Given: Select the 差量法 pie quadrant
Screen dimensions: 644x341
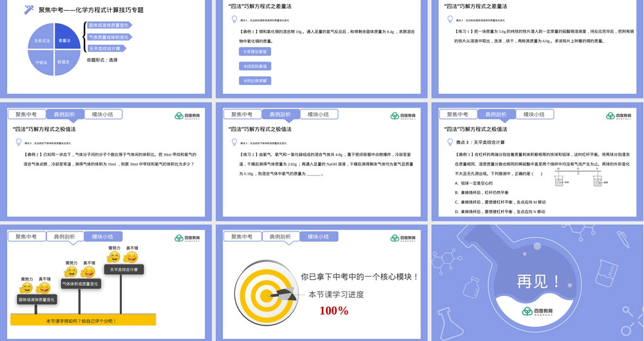Looking at the screenshot, I should tap(67, 37).
